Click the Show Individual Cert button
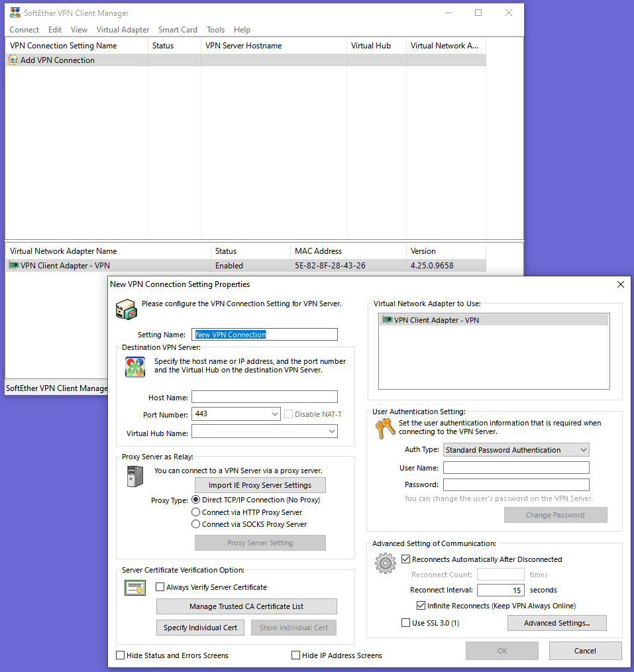634x672 pixels. pos(293,628)
